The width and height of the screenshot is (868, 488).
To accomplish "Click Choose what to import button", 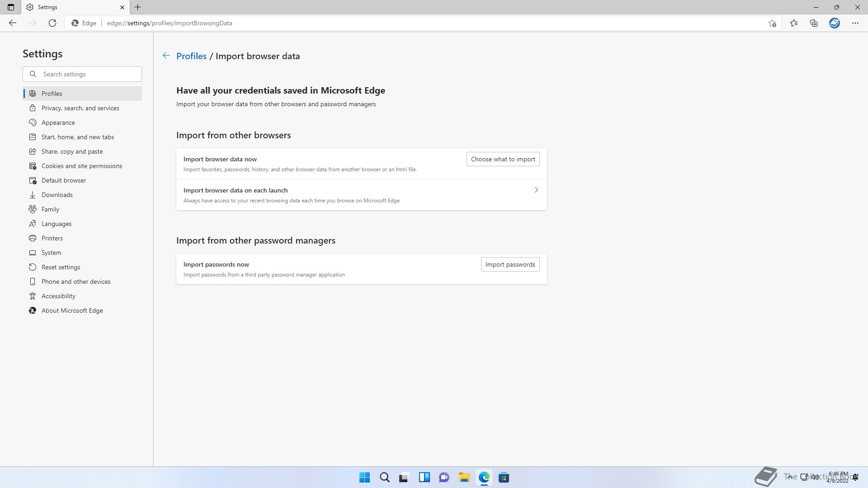I will pos(503,159).
